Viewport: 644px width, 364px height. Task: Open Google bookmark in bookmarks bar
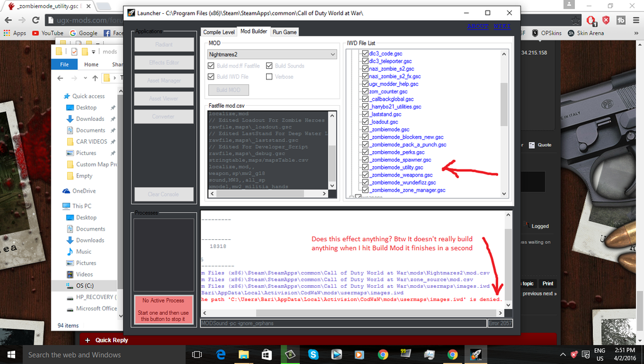[x=84, y=33]
